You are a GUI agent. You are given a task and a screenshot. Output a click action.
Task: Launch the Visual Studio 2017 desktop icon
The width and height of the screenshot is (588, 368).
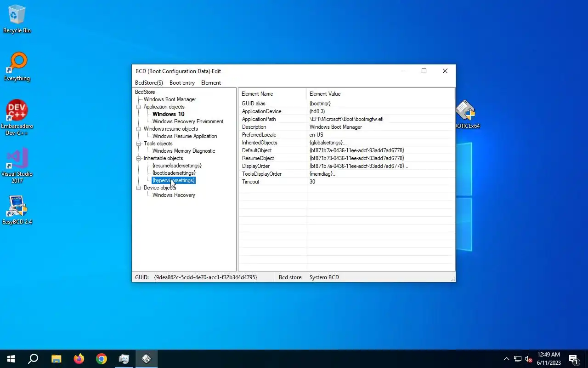click(17, 166)
